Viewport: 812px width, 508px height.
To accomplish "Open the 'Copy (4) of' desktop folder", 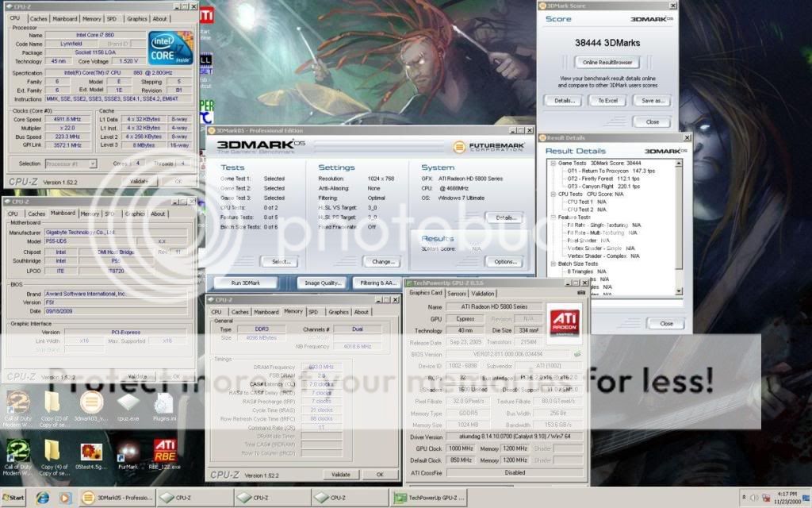I will (x=54, y=457).
